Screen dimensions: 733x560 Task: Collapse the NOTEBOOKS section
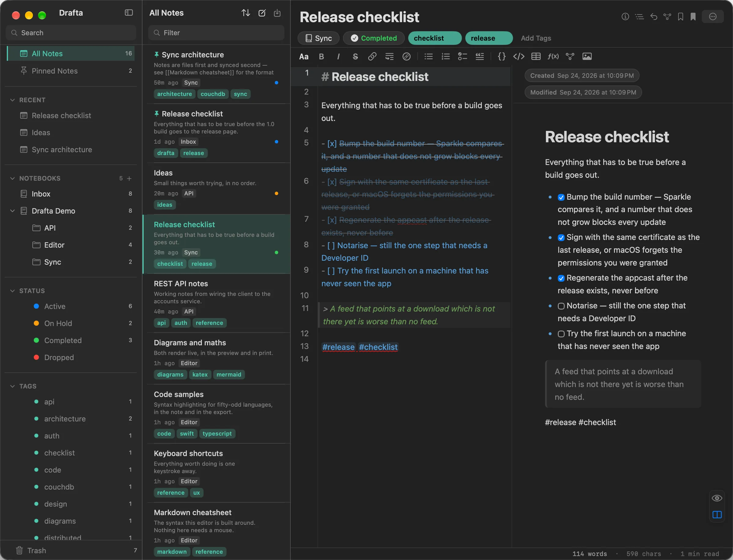(x=12, y=178)
